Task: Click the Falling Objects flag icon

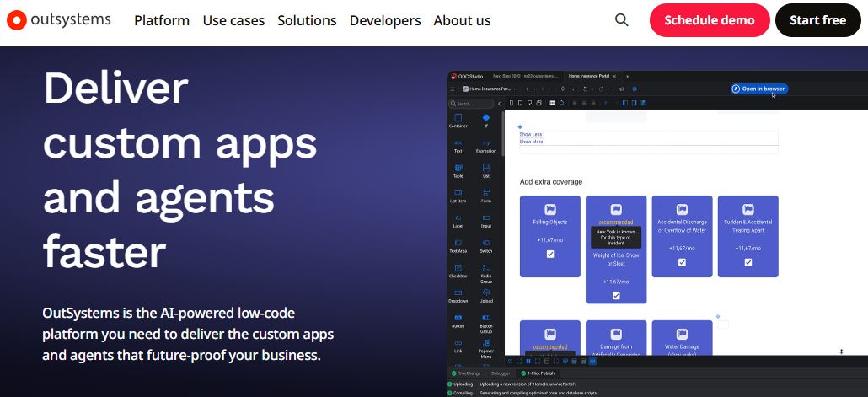Action: coord(550,209)
